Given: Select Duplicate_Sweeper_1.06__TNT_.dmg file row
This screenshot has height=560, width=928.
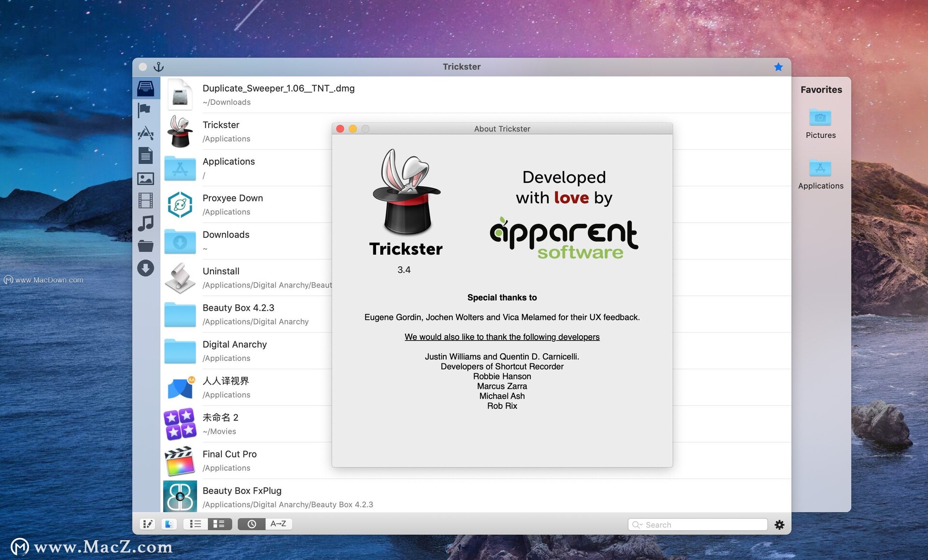Looking at the screenshot, I should click(x=476, y=95).
